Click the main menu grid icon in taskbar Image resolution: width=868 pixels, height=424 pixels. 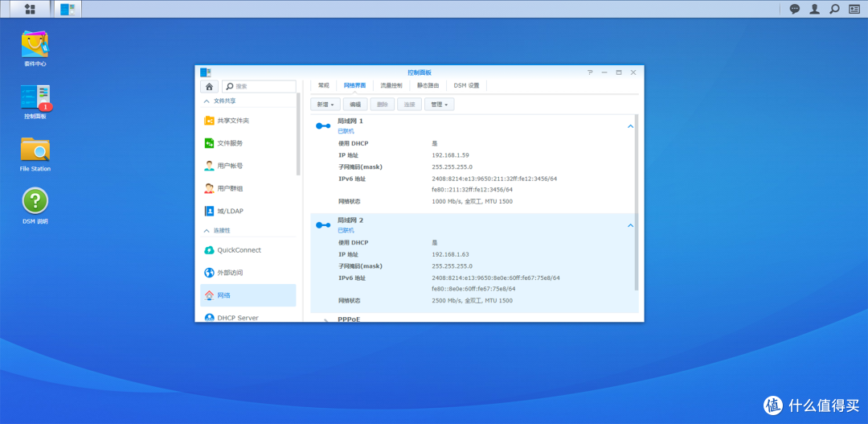[x=29, y=9]
